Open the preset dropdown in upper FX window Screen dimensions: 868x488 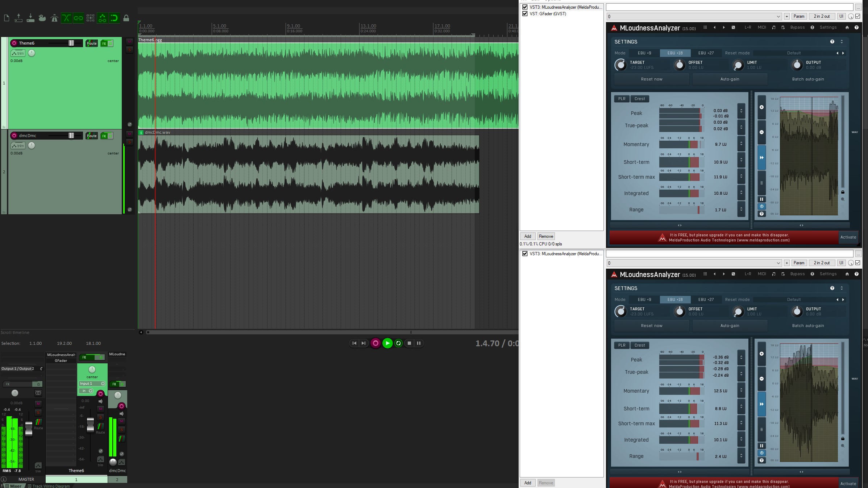tap(694, 16)
